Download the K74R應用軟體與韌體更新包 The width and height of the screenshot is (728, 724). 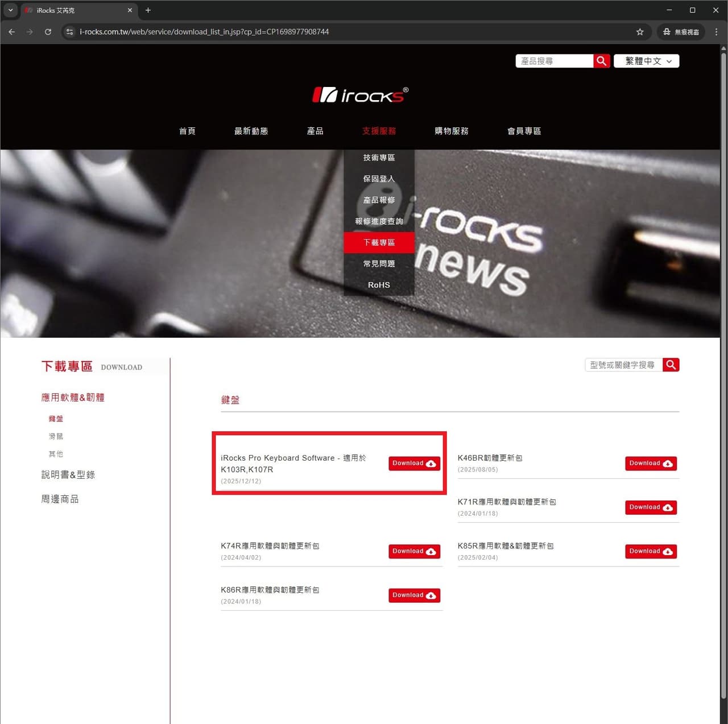414,551
